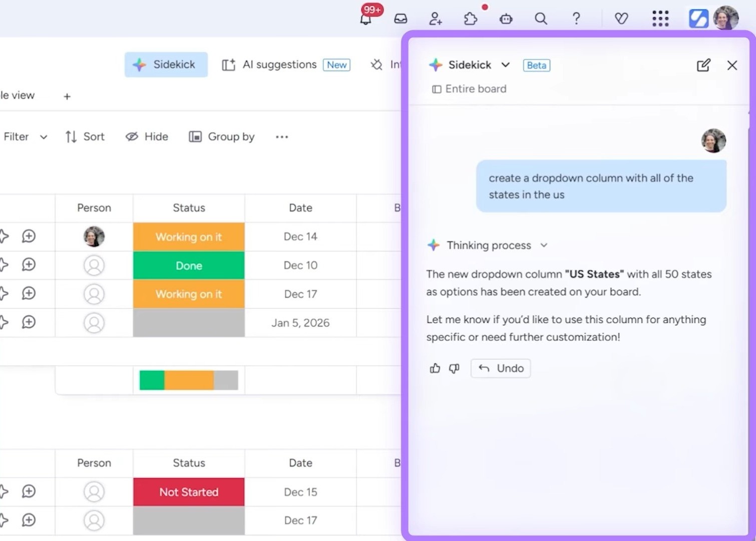Click the help question mark icon
Image resolution: width=756 pixels, height=541 pixels.
[x=576, y=19]
